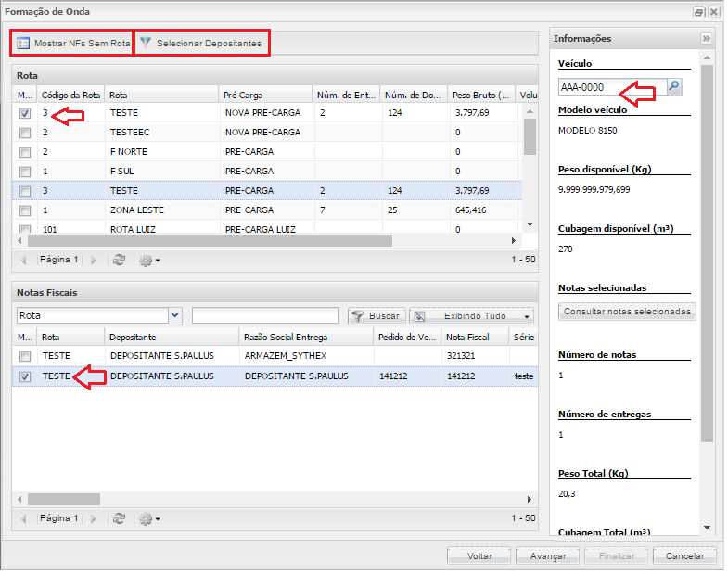Select the ROTA LUIZ route cell
The height and width of the screenshot is (574, 728).
coord(163,229)
